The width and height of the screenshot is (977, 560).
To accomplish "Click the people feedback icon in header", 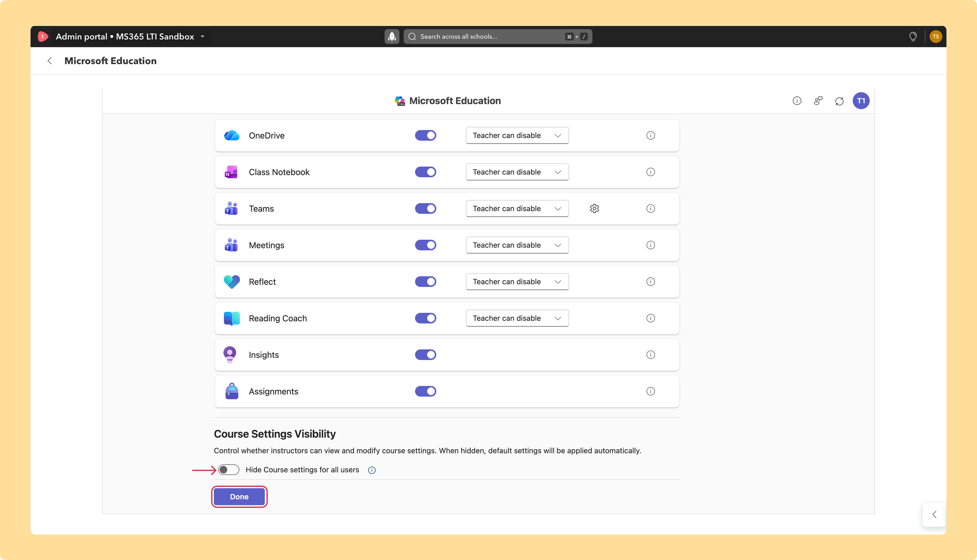I will [818, 101].
